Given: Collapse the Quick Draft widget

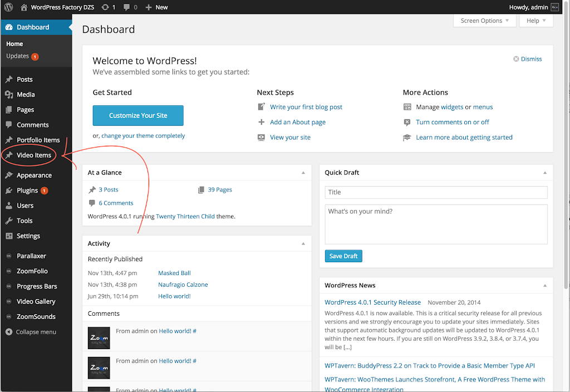Looking at the screenshot, I should (x=545, y=173).
